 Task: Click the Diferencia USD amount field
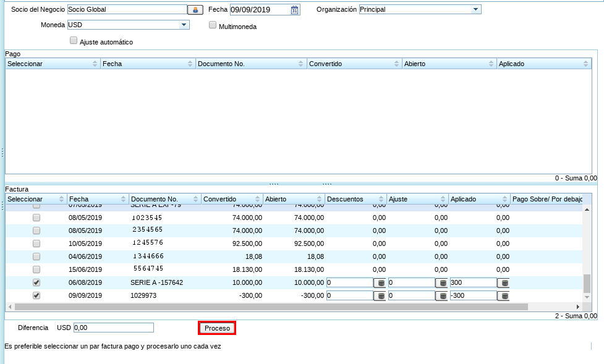113,328
